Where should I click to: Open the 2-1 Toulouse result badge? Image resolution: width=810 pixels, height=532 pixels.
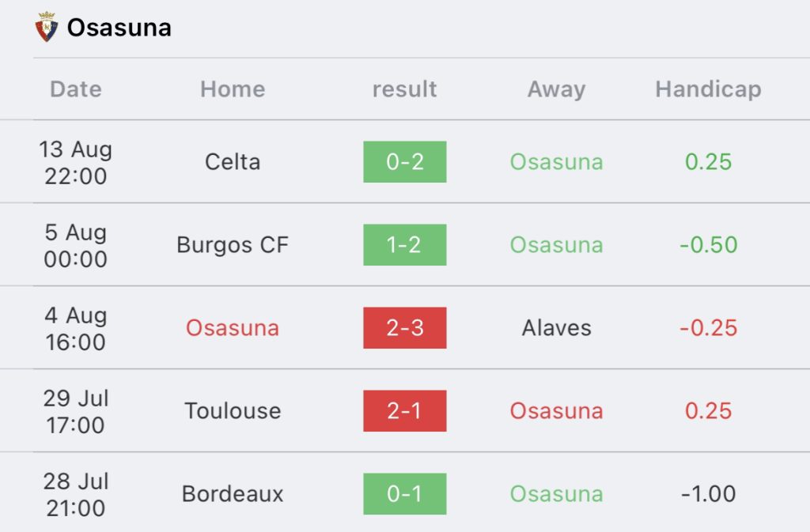(x=405, y=411)
